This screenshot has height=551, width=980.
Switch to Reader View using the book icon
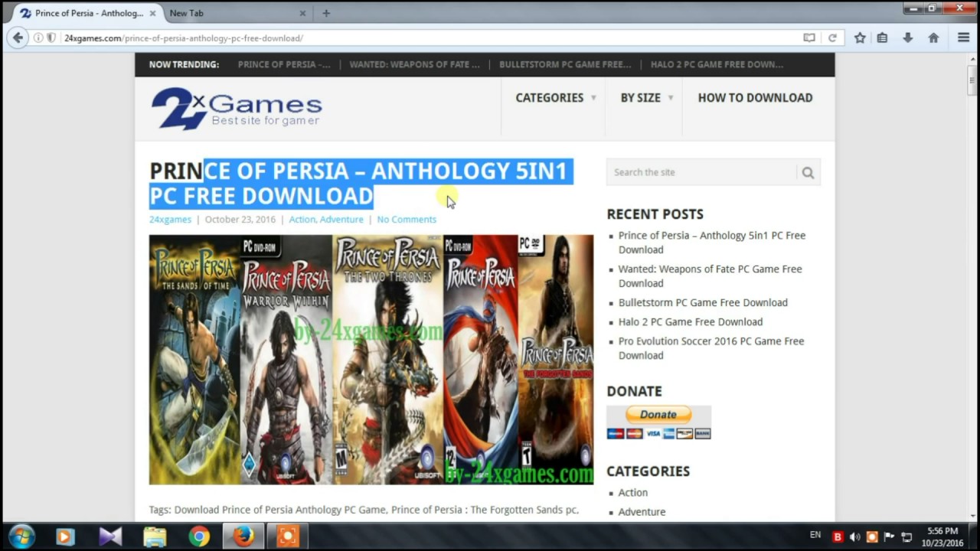(x=808, y=37)
